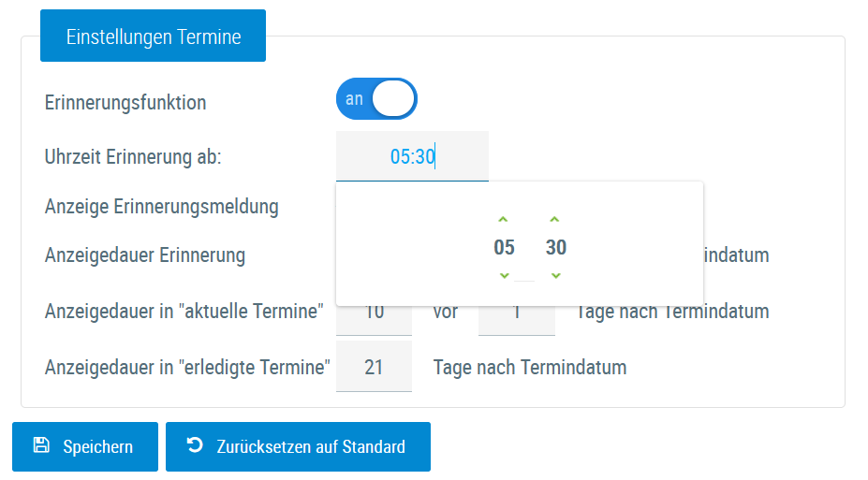This screenshot has height=480, width=868.
Task: Click the minute value 30 in picker
Action: click(x=555, y=248)
